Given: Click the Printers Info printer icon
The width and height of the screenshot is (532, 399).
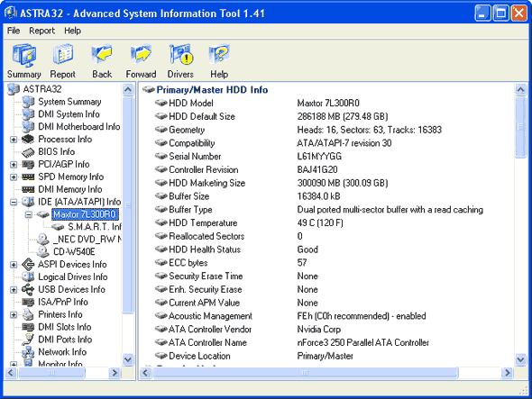Looking at the screenshot, I should pyautogui.click(x=28, y=315).
